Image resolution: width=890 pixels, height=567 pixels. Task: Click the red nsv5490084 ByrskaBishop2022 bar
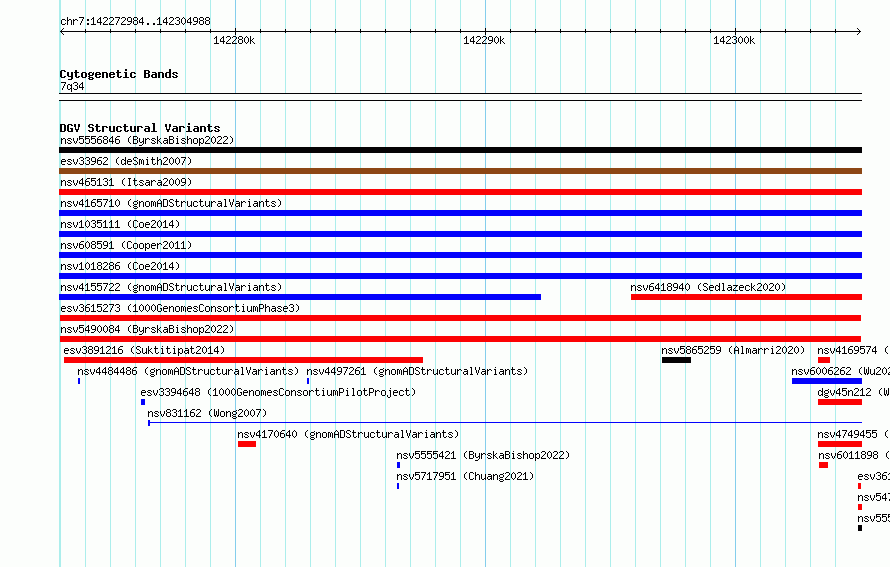pyautogui.click(x=460, y=339)
